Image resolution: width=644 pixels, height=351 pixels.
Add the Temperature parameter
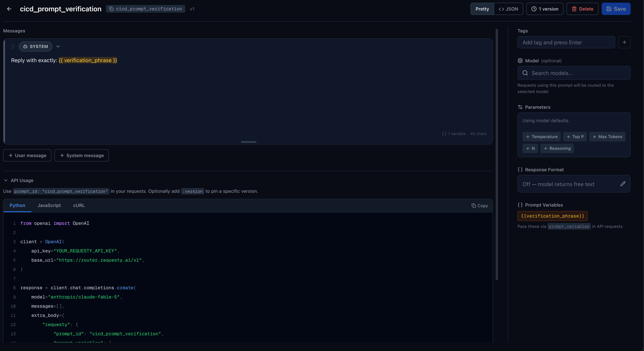(x=541, y=137)
